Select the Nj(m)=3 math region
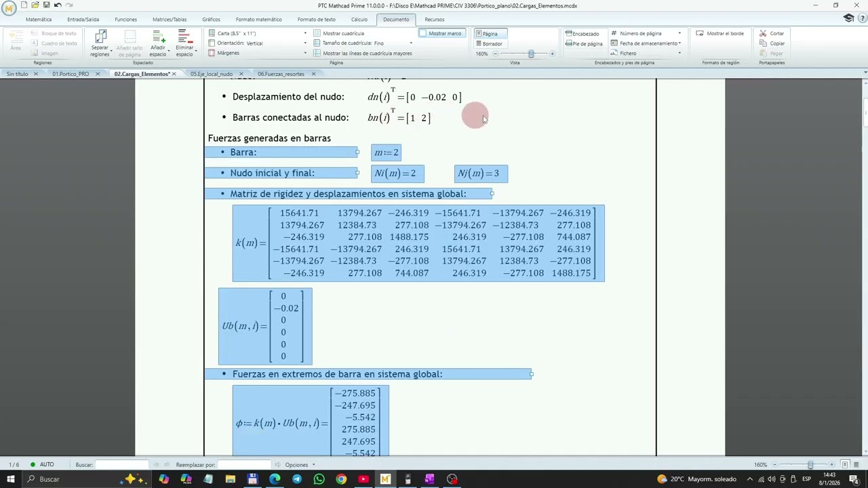Viewport: 868px width, 488px height. point(481,174)
